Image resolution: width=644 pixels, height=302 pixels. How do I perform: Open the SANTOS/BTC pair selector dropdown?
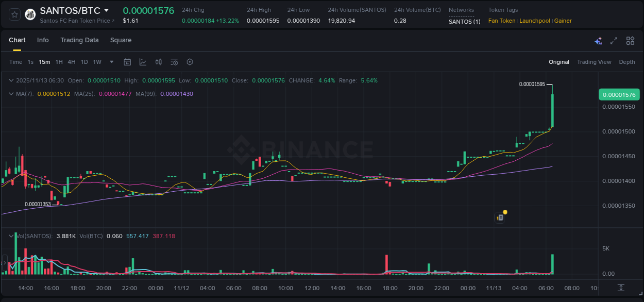(x=106, y=10)
